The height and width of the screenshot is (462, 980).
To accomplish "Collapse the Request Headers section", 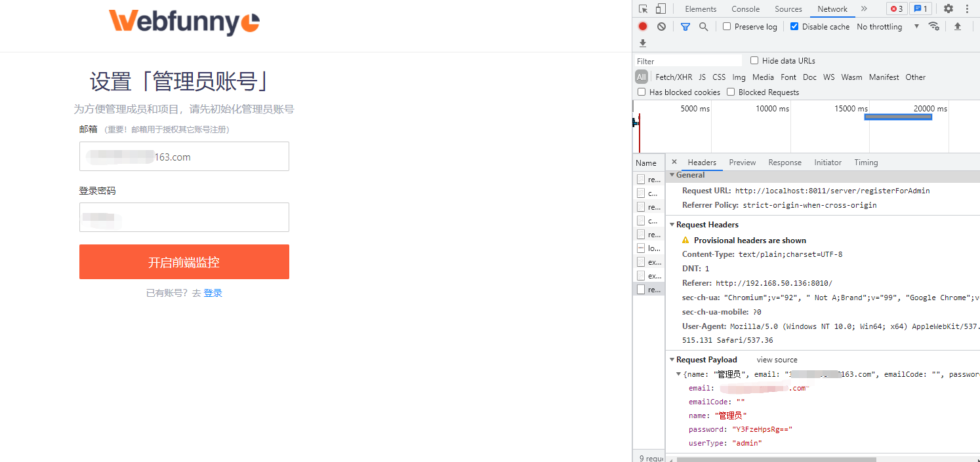I will click(672, 225).
